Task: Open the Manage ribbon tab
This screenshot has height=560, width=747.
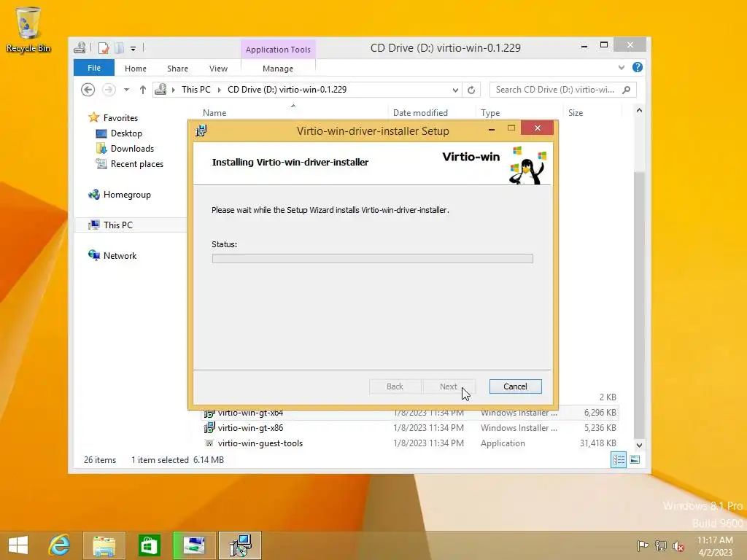Action: (278, 69)
